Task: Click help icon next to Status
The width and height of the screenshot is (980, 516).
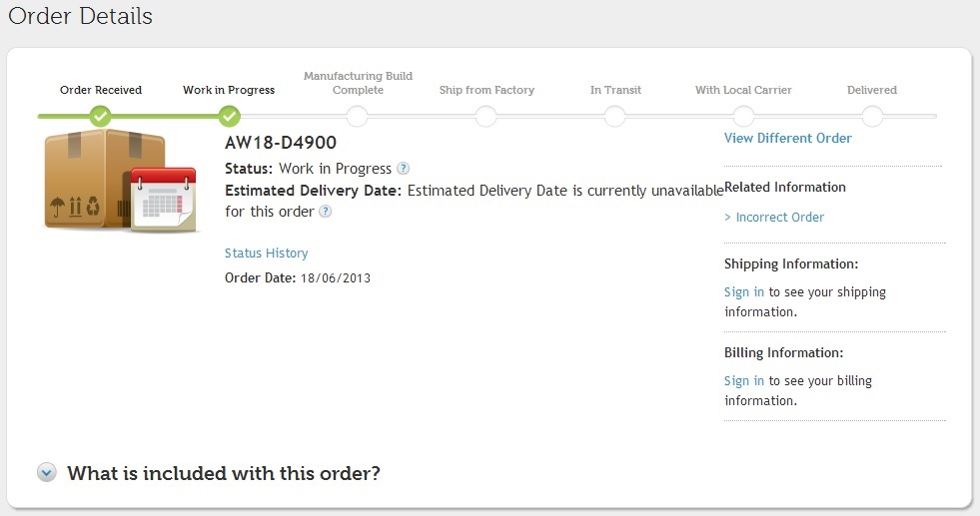Action: click(x=403, y=169)
